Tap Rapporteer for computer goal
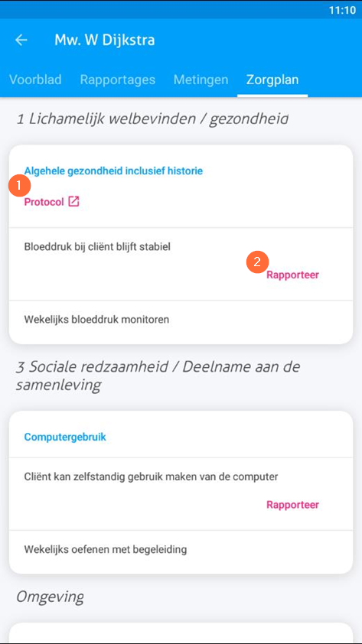The width and height of the screenshot is (362, 644). click(x=292, y=504)
